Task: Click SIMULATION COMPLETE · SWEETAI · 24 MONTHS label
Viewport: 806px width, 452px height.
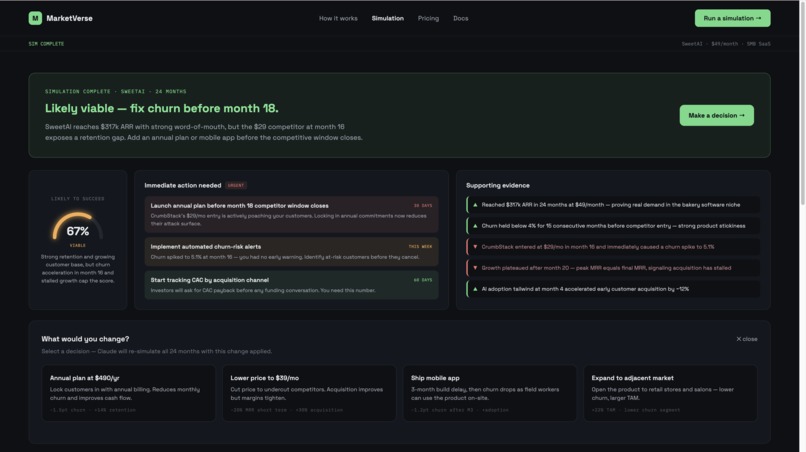Action: pyautogui.click(x=116, y=92)
